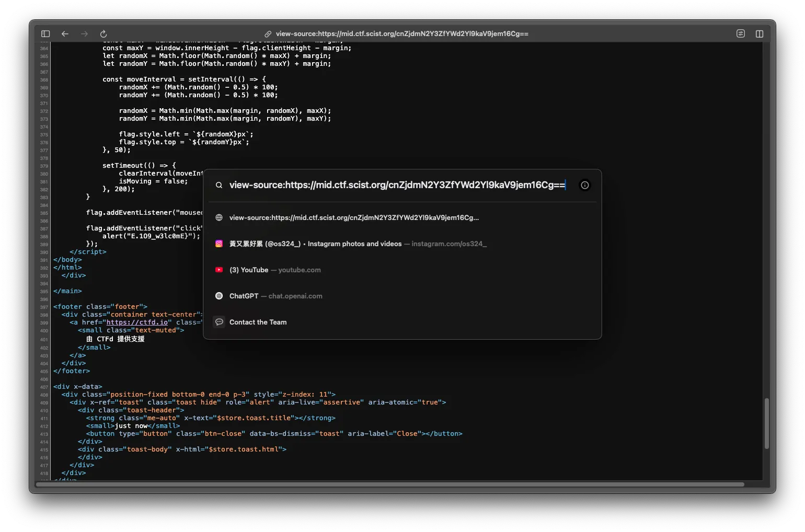This screenshot has height=532, width=805.
Task: Select the view-source URL suggestion
Action: pyautogui.click(x=353, y=218)
